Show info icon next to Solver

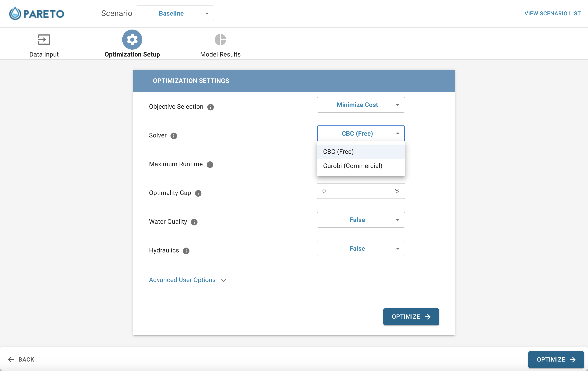pos(174,136)
